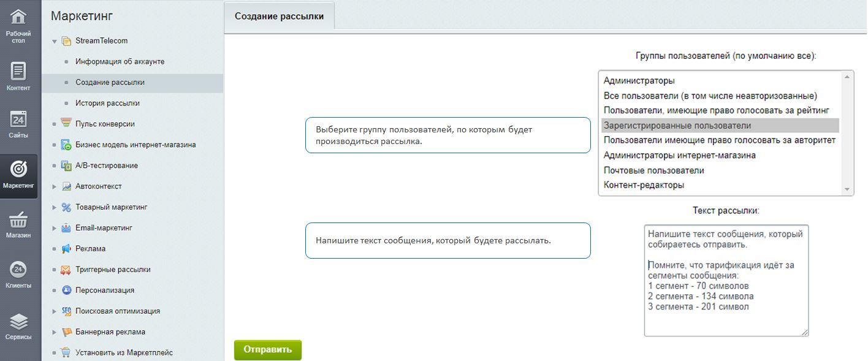Select Администраторы in user groups list
868x361 pixels.
tap(639, 81)
